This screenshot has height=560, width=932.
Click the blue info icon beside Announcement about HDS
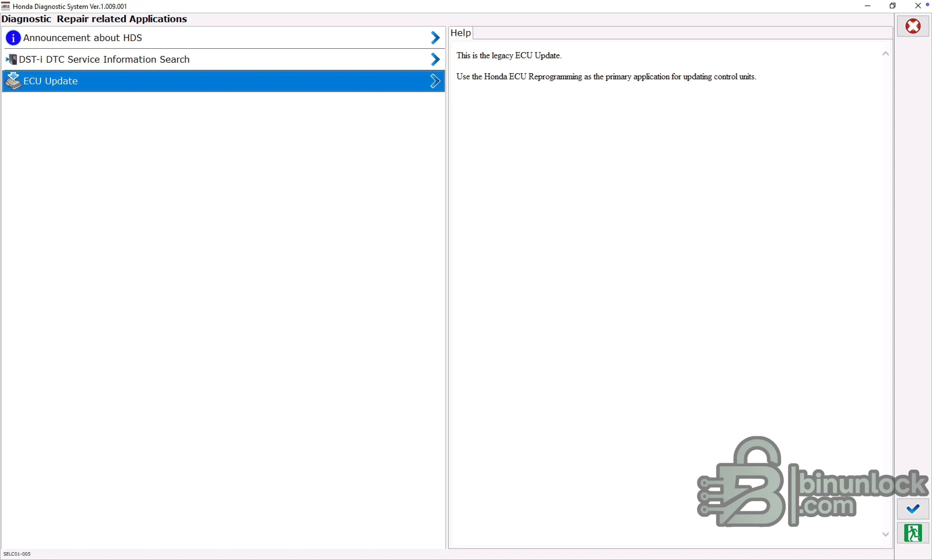pos(13,38)
